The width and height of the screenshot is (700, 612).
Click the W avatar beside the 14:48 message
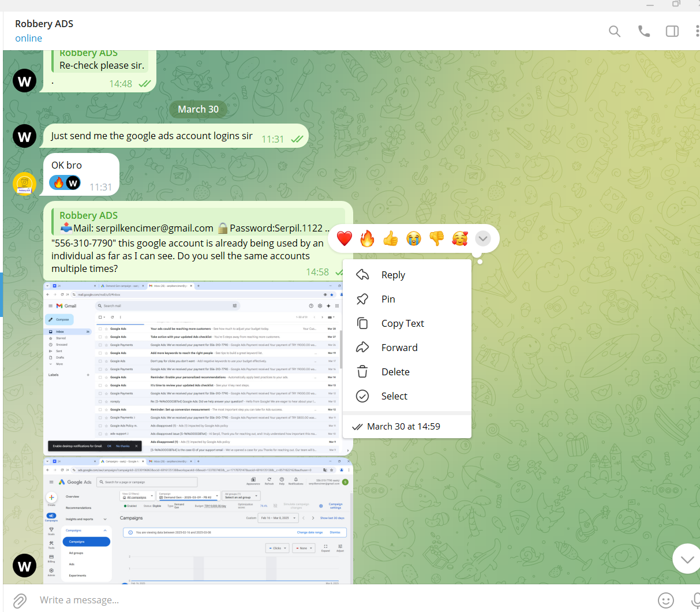point(25,81)
